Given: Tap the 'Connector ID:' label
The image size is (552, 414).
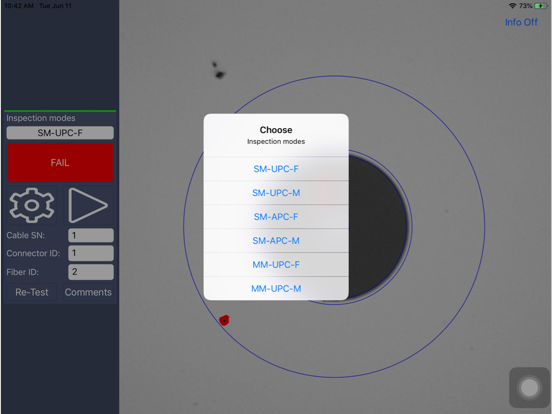Looking at the screenshot, I should coord(33,253).
